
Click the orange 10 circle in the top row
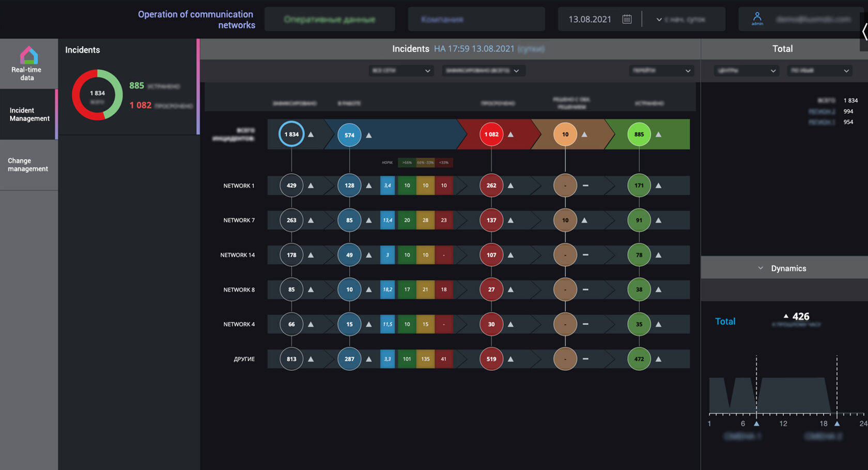click(x=565, y=134)
